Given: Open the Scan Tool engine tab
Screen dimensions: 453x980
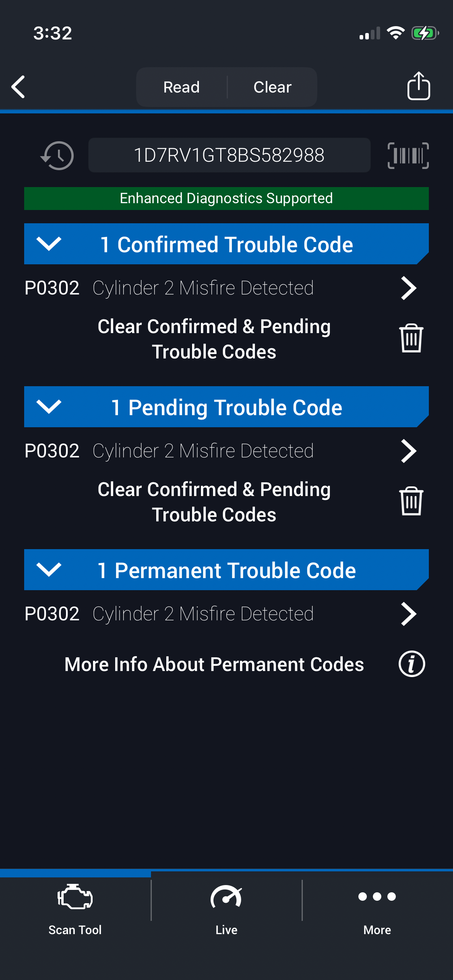Looking at the screenshot, I should 75,908.
